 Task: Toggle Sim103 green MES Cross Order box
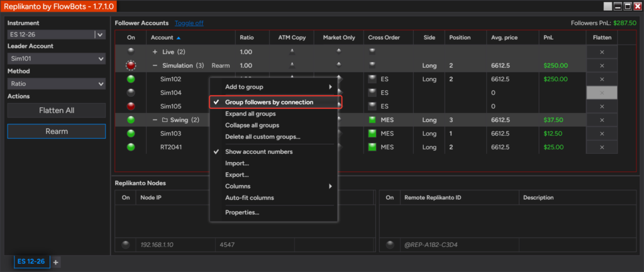372,133
